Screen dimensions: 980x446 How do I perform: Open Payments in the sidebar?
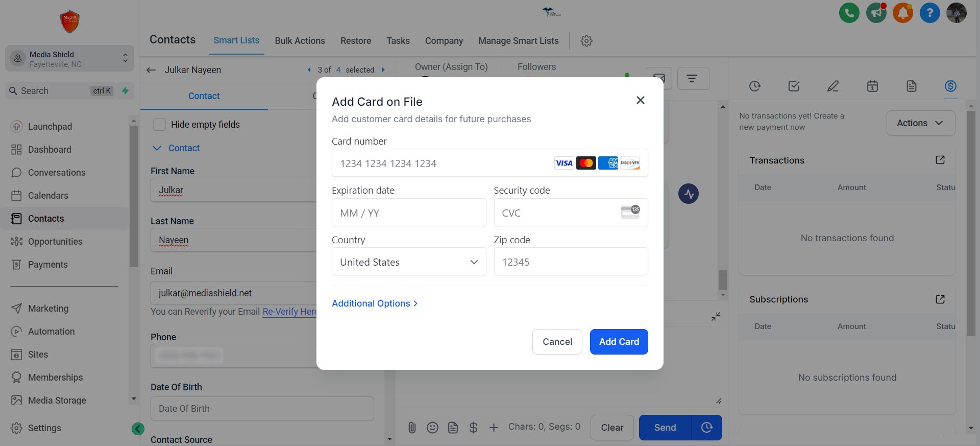click(47, 264)
